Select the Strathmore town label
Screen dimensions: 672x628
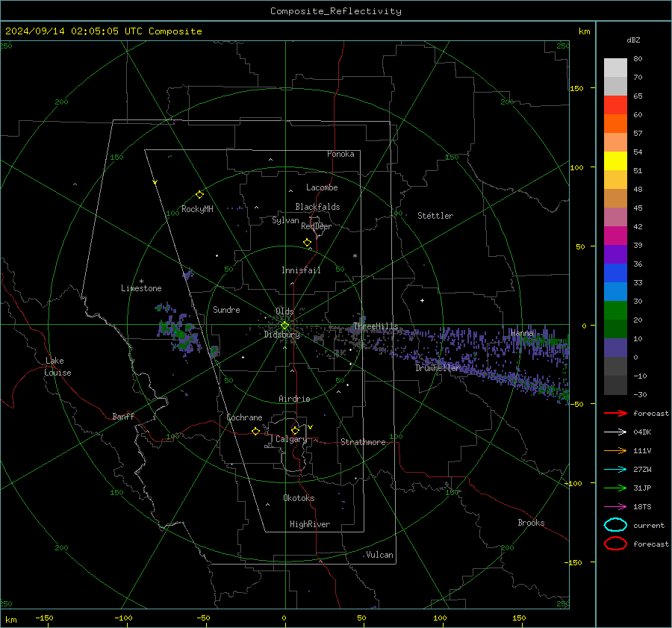click(363, 442)
